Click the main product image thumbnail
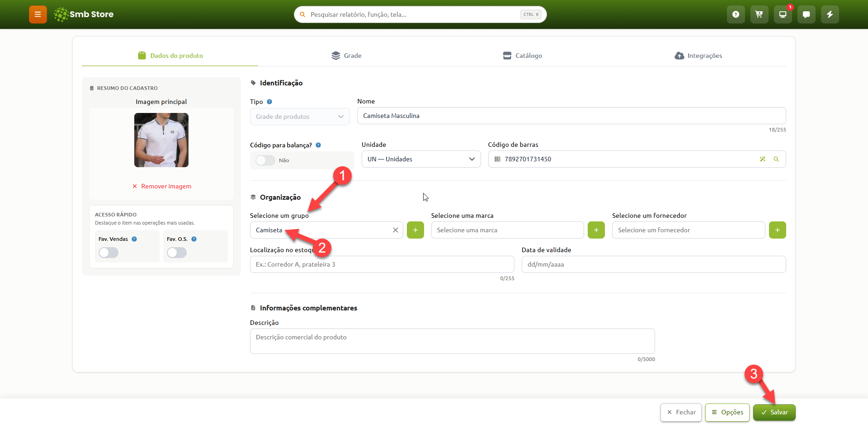868x427 pixels. pyautogui.click(x=161, y=140)
